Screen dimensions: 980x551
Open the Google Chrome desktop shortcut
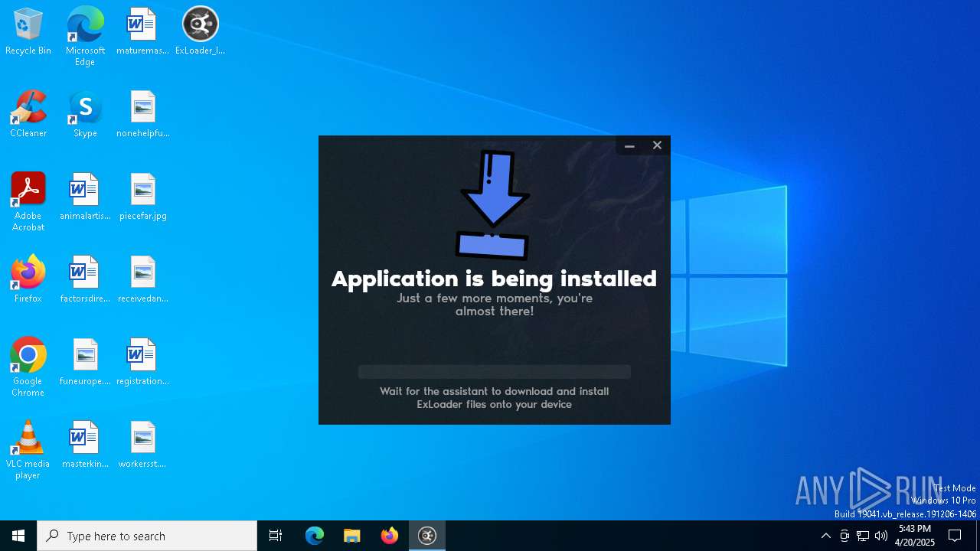click(28, 367)
